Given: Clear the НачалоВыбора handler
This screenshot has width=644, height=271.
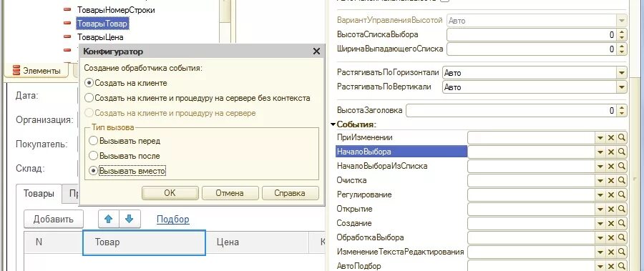Looking at the screenshot, I should [611, 152].
